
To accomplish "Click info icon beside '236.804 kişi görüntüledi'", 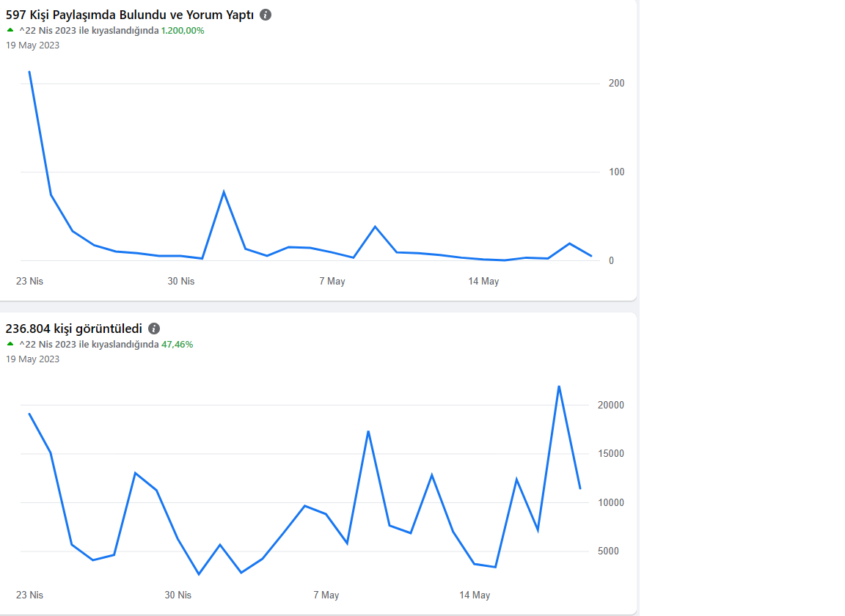I will pyautogui.click(x=154, y=329).
